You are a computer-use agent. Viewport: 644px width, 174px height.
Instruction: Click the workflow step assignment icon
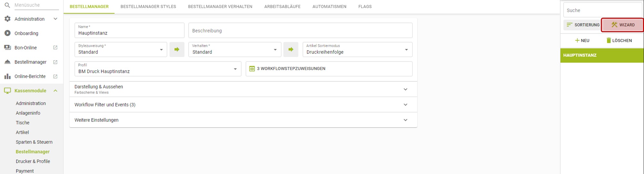pos(252,69)
